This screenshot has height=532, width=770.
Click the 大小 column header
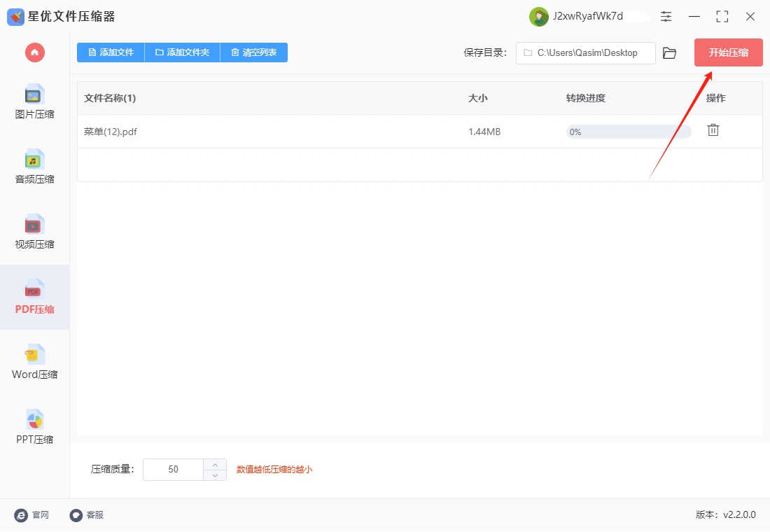pos(478,98)
